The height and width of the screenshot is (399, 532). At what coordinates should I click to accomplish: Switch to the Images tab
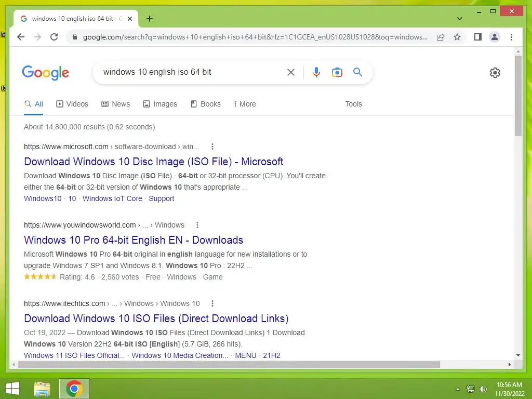160,104
